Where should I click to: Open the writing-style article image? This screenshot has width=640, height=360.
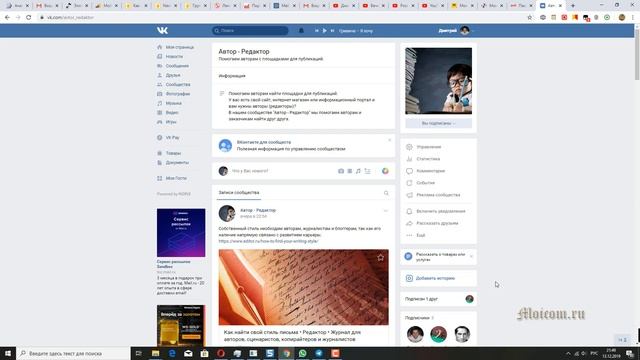coord(303,287)
